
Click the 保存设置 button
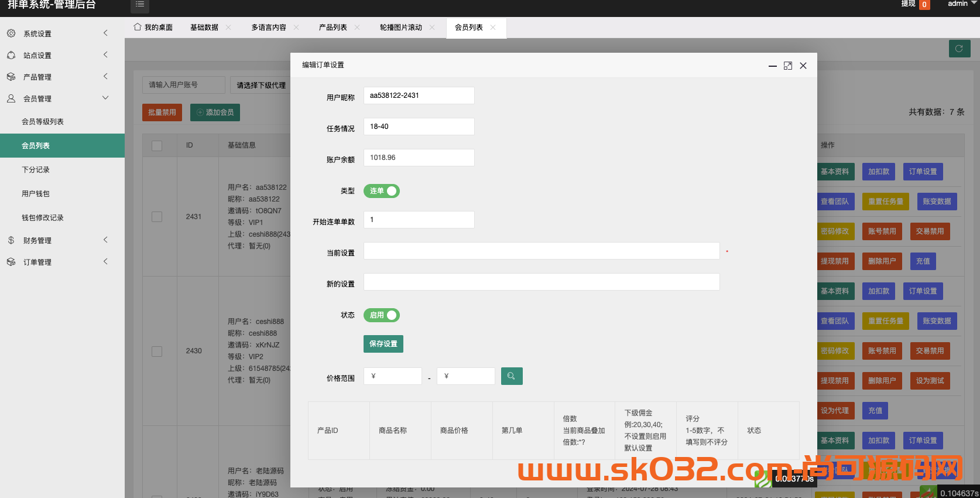(x=383, y=344)
